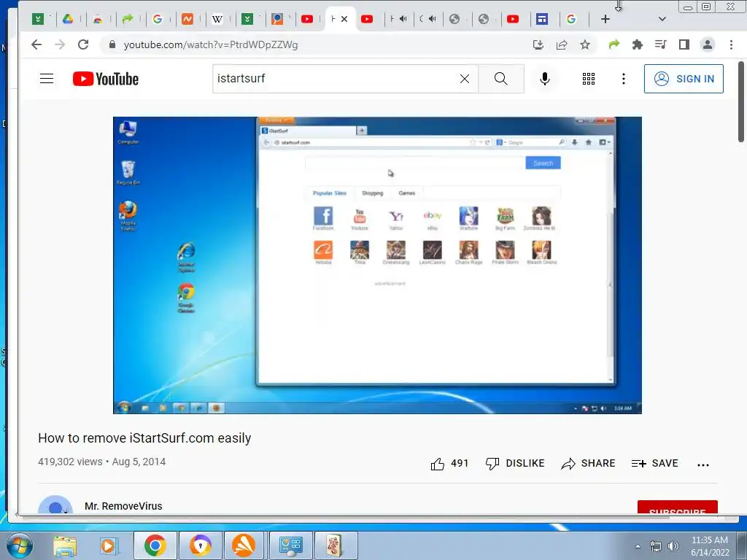Select the video title text
This screenshot has width=747, height=560.
pos(144,438)
